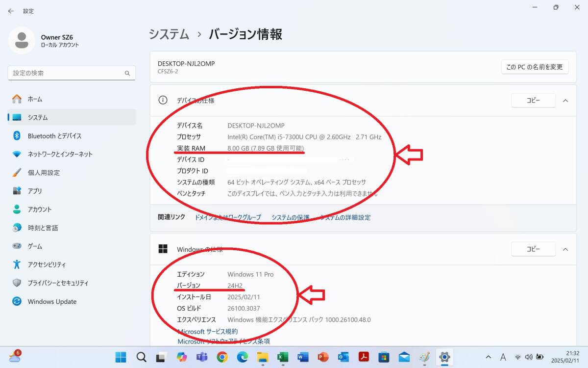
Task: Click the Windows logo beside Windows specifications
Action: pyautogui.click(x=163, y=249)
